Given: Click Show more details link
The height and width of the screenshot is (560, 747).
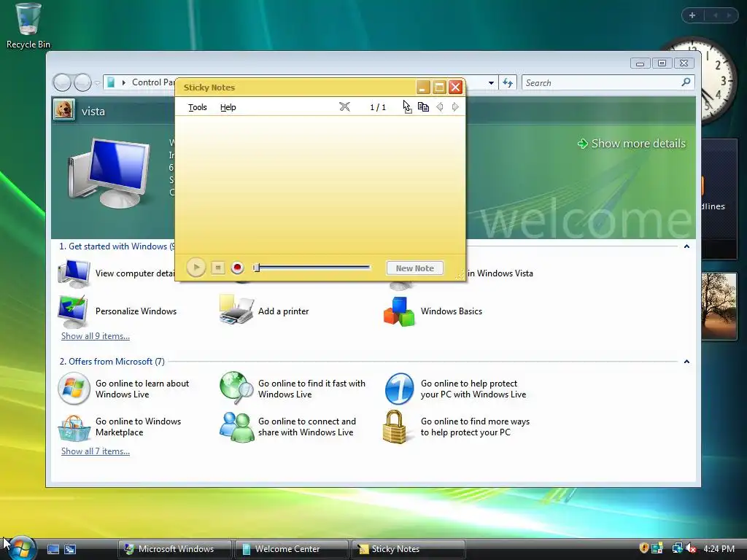Looking at the screenshot, I should [x=632, y=144].
